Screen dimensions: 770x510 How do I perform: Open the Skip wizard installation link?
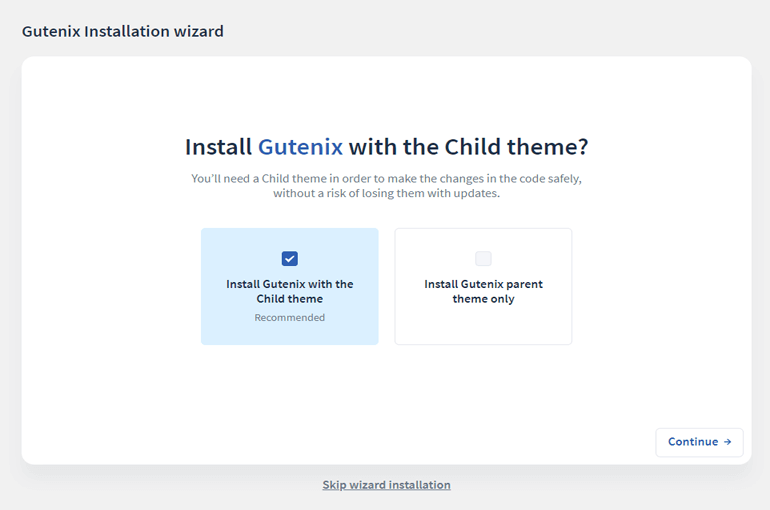(x=386, y=485)
